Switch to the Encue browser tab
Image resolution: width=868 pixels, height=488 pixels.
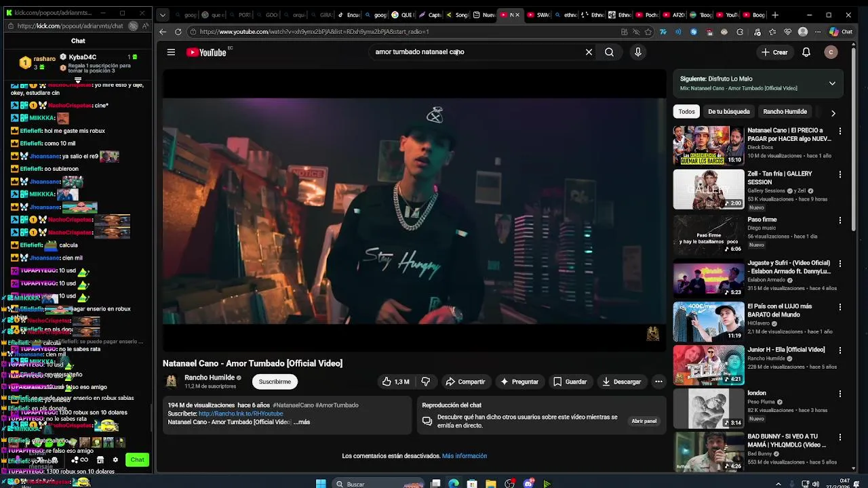pos(349,15)
